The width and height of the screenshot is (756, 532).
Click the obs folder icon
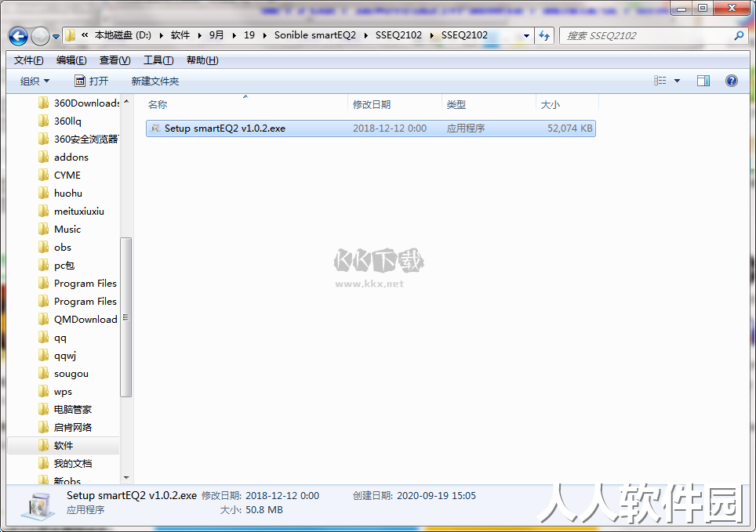(x=43, y=248)
